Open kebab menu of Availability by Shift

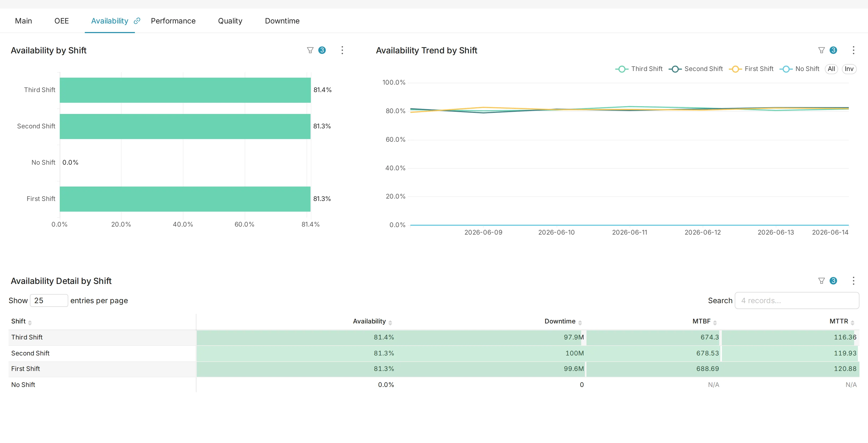click(342, 50)
